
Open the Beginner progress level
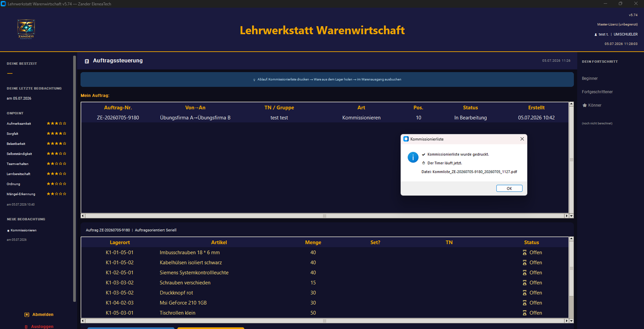point(590,79)
